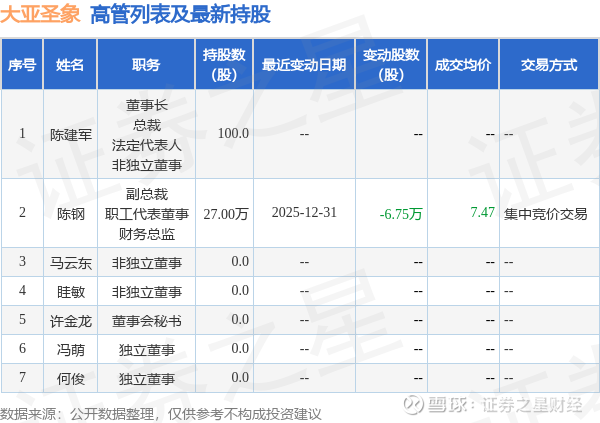Click the row number 1 cell
This screenshot has height=423, width=600.
(x=22, y=134)
